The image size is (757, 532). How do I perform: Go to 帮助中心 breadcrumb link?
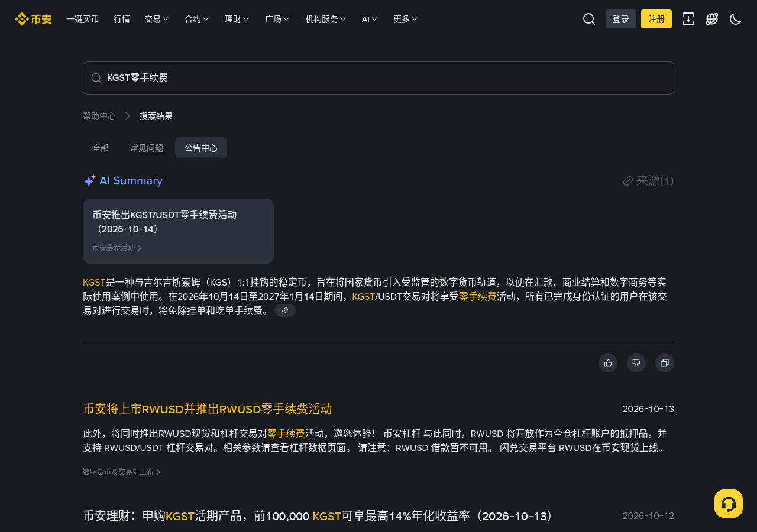(99, 116)
